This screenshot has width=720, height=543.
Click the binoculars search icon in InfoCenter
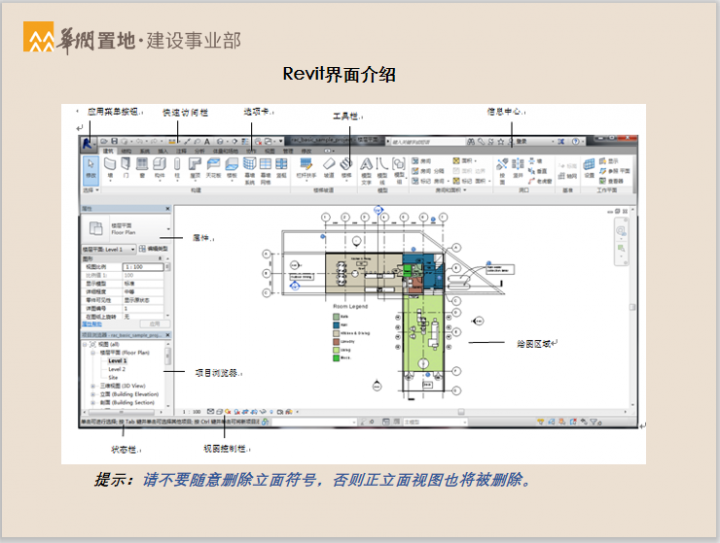(471, 142)
